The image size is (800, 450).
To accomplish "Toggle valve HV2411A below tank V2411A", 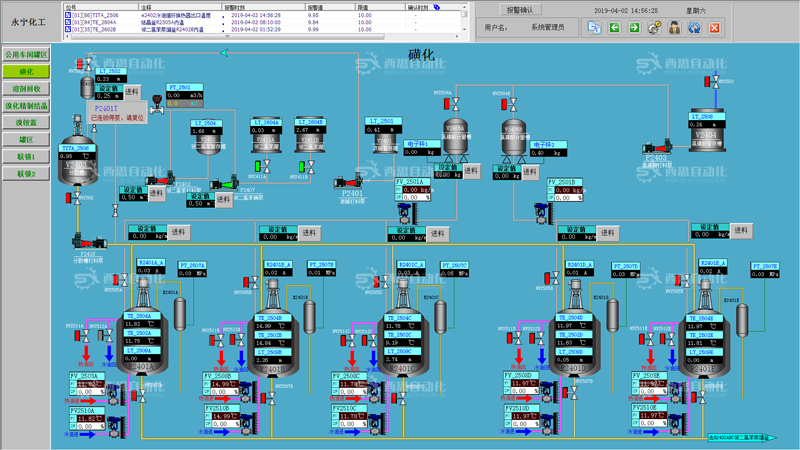I will [263, 166].
